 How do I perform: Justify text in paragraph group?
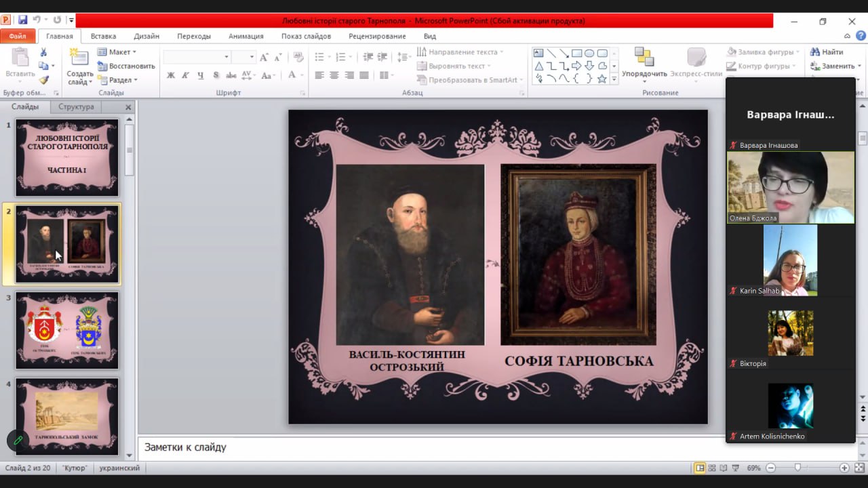tap(364, 75)
